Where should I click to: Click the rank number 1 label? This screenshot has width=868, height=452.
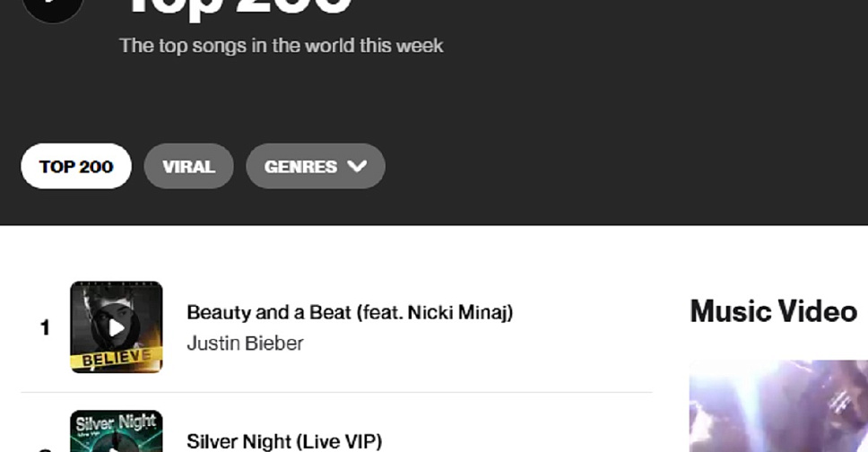click(45, 328)
